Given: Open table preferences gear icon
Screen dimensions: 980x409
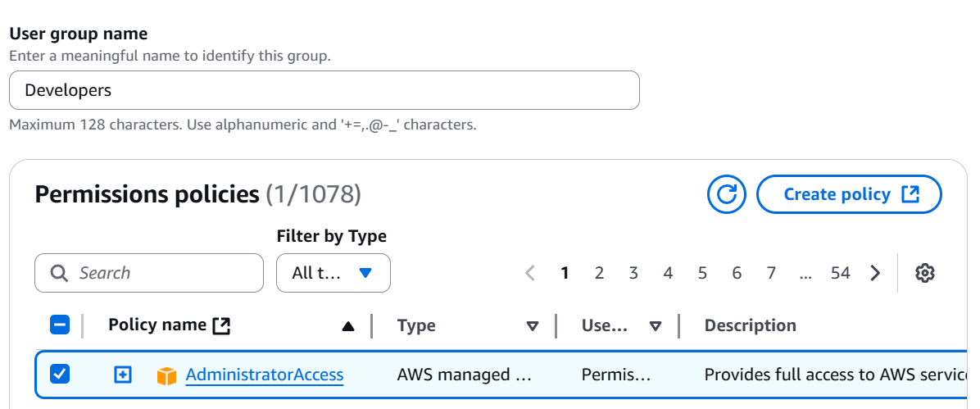Looking at the screenshot, I should [925, 273].
